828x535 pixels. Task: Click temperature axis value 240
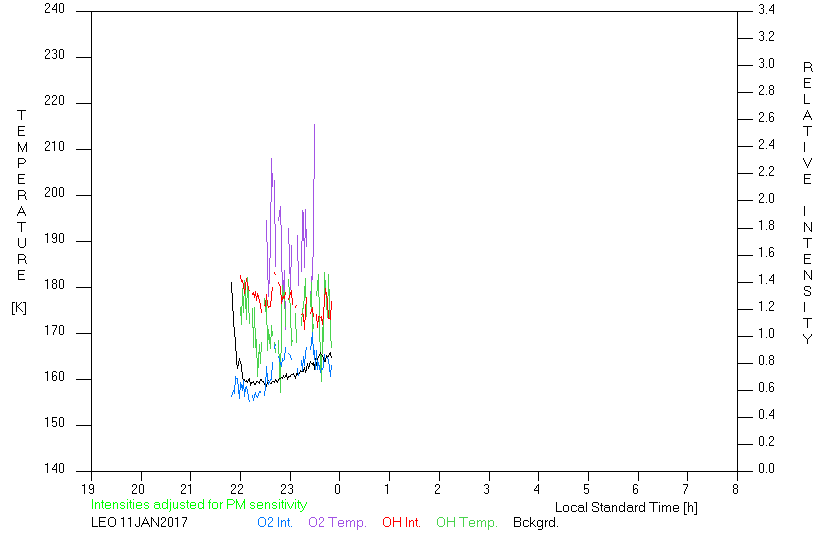pyautogui.click(x=54, y=8)
